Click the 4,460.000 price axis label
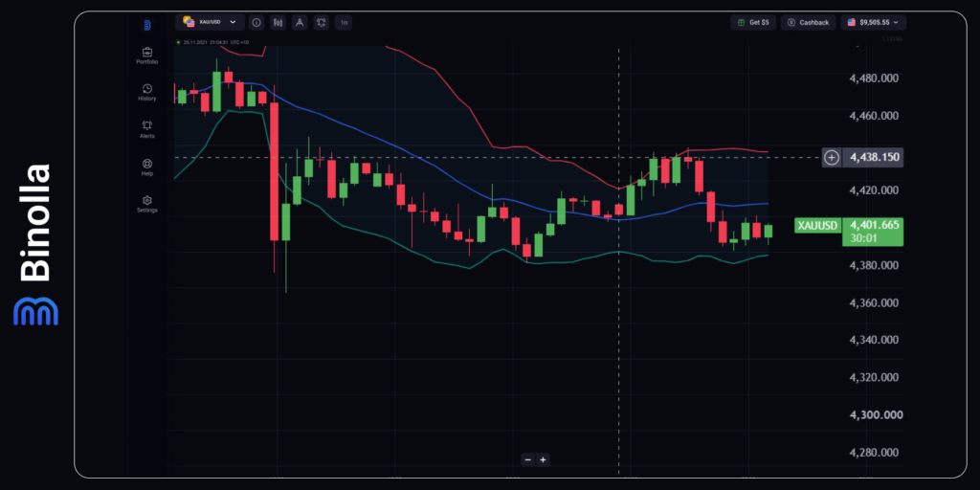The height and width of the screenshot is (490, 980). (875, 116)
